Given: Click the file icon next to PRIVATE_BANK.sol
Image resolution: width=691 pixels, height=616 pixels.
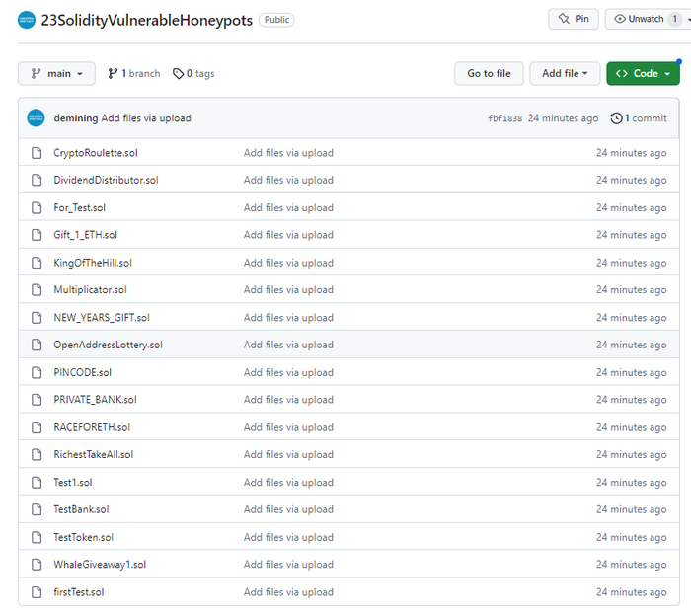Looking at the screenshot, I should click(37, 400).
